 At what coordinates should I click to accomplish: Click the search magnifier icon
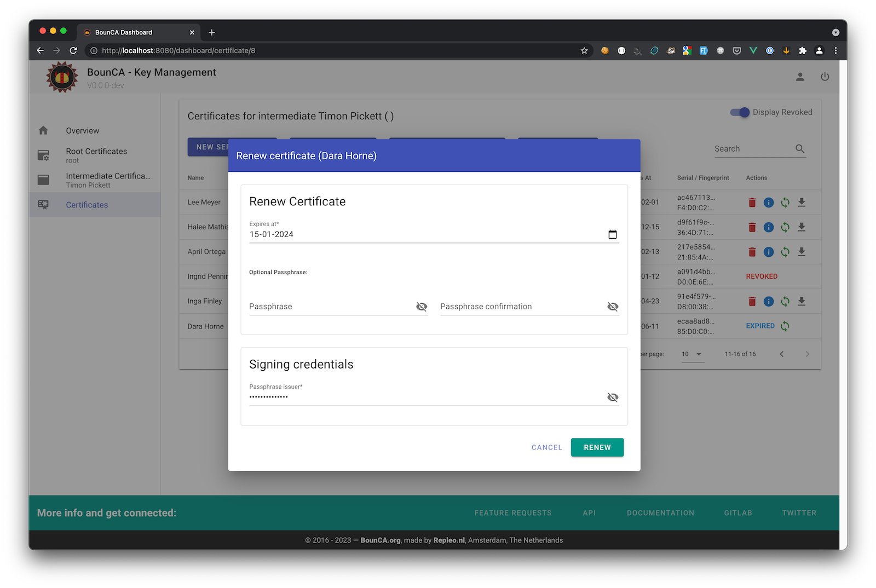point(800,149)
